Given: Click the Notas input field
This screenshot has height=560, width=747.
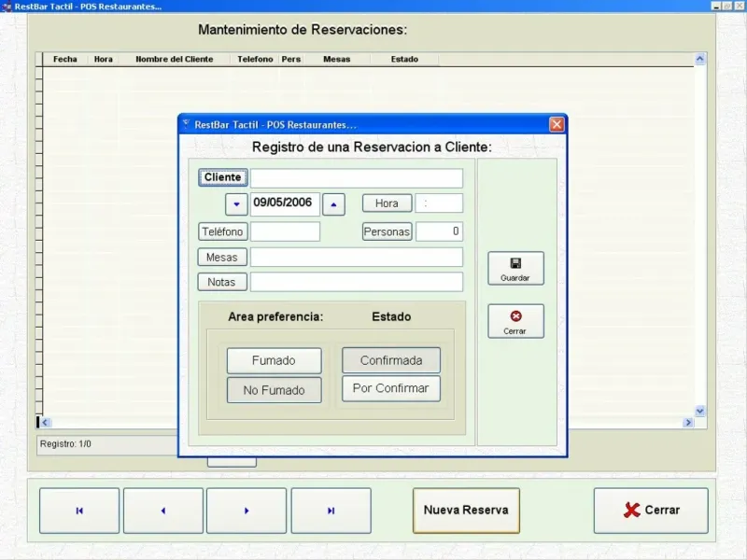Looking at the screenshot, I should tap(357, 282).
